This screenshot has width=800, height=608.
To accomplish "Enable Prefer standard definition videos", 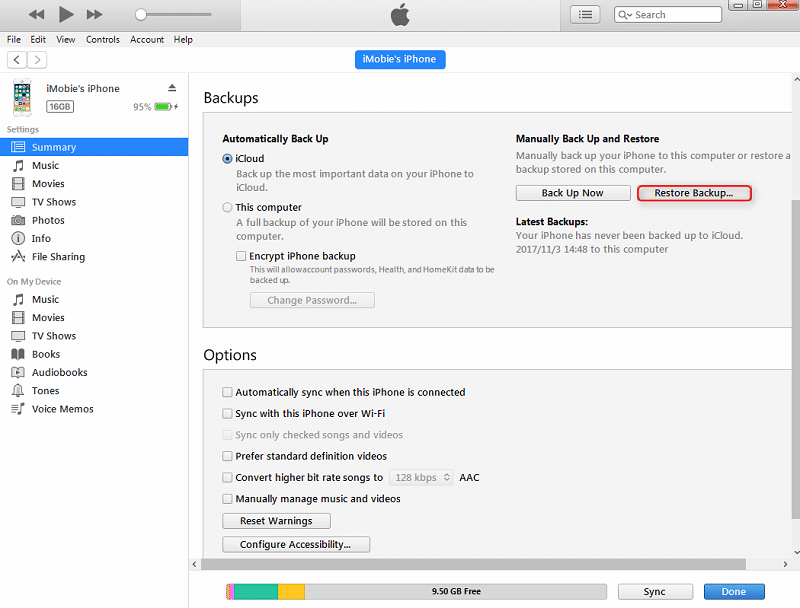I will (x=228, y=456).
